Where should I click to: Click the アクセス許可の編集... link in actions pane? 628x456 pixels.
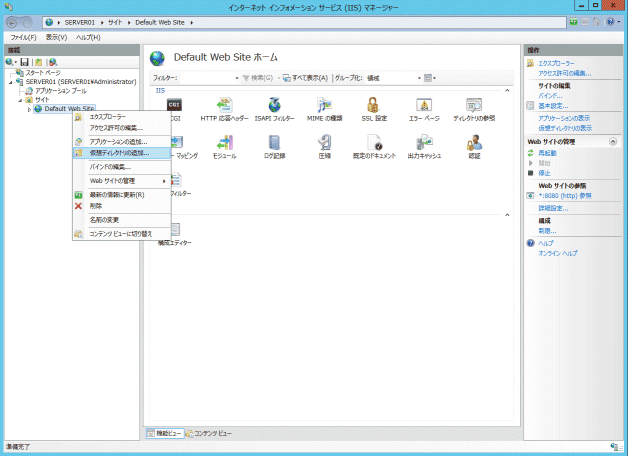tap(565, 73)
